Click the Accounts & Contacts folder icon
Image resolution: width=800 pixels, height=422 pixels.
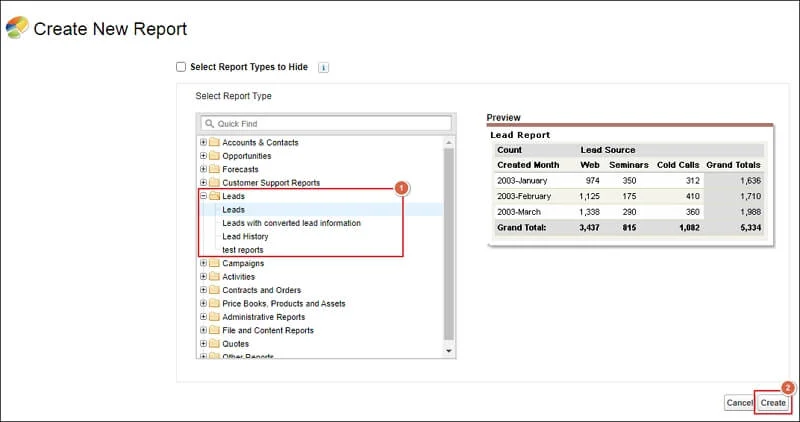tap(214, 142)
